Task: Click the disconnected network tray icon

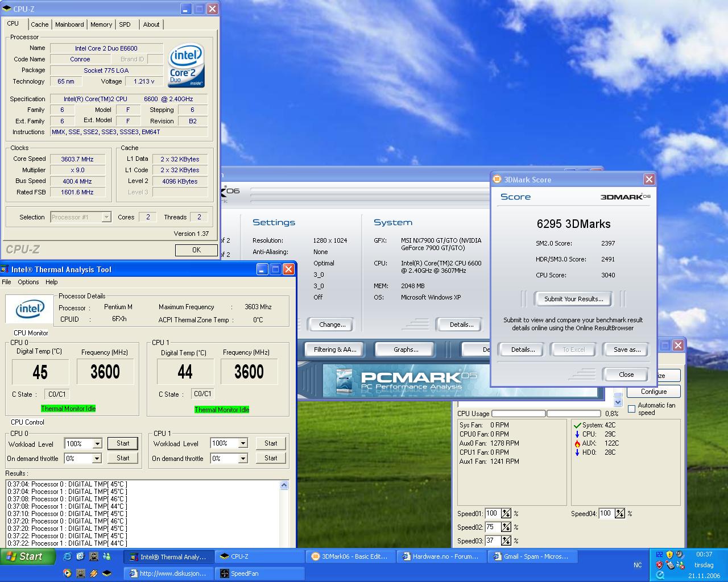Action: tap(679, 564)
